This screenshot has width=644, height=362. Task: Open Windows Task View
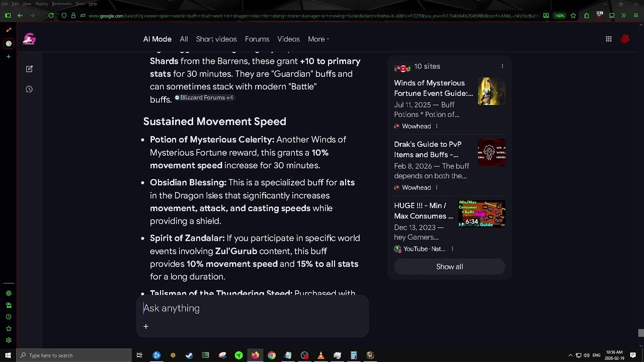139,355
